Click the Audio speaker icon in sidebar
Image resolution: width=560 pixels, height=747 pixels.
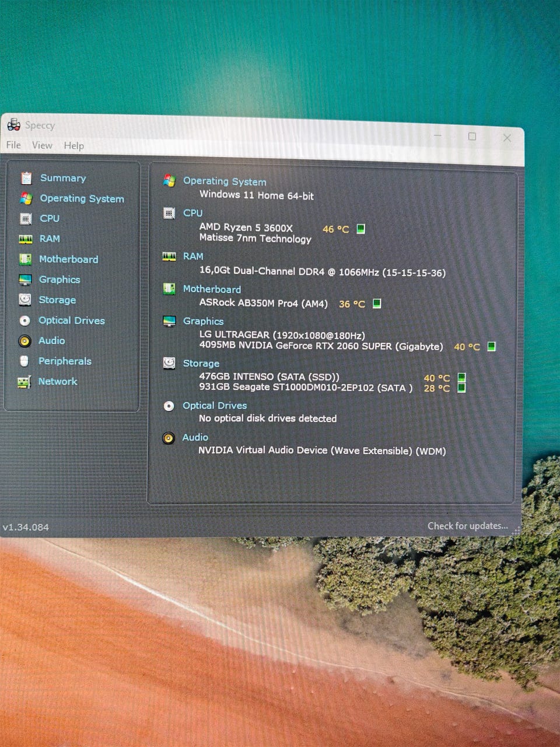click(24, 341)
